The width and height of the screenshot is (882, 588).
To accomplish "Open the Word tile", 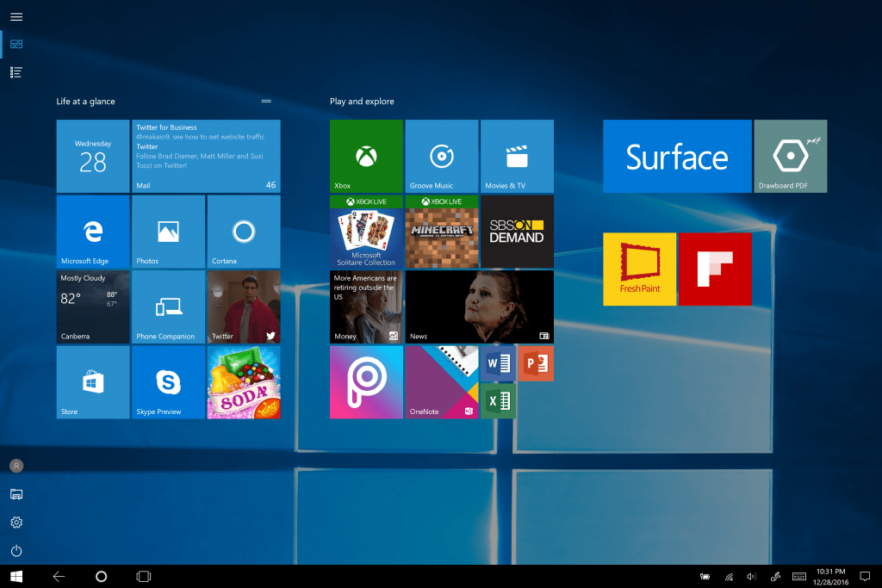I will [499, 363].
